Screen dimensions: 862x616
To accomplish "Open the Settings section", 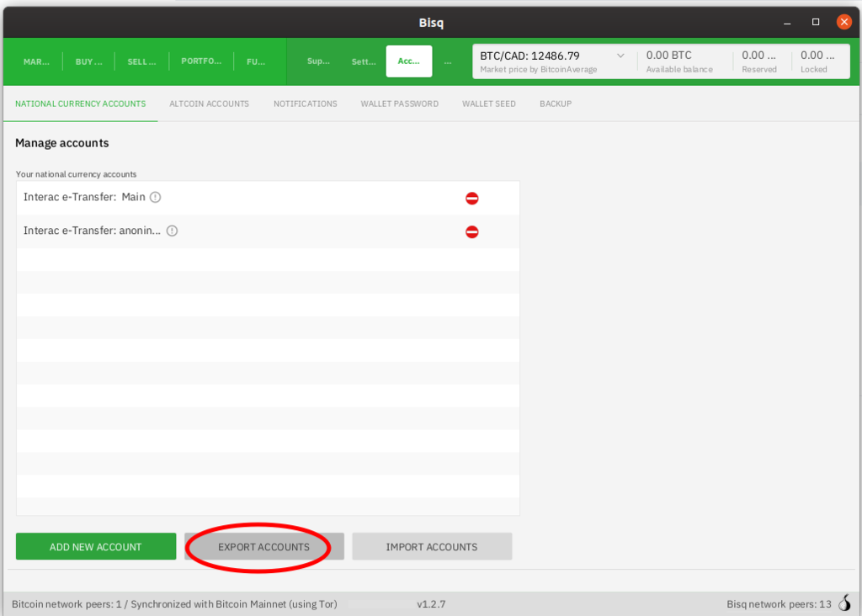I will [364, 61].
